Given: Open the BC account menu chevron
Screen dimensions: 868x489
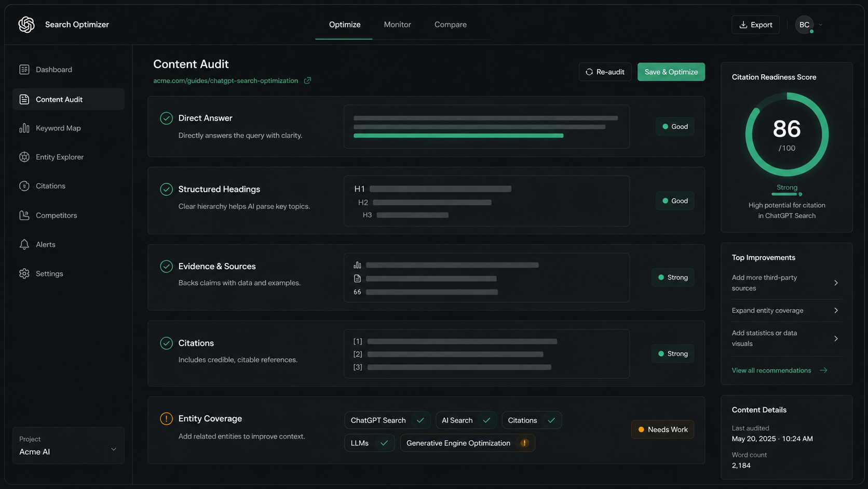Looking at the screenshot, I should [820, 24].
